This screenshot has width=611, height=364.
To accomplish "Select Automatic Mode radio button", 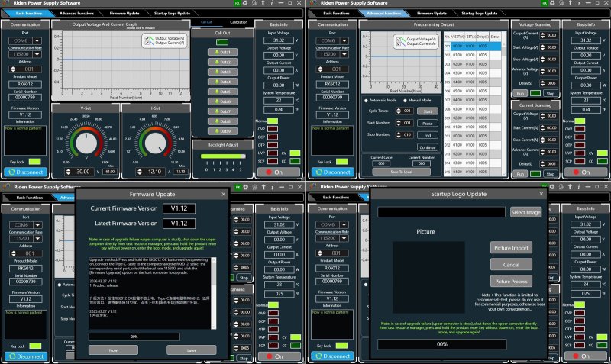I will click(366, 101).
